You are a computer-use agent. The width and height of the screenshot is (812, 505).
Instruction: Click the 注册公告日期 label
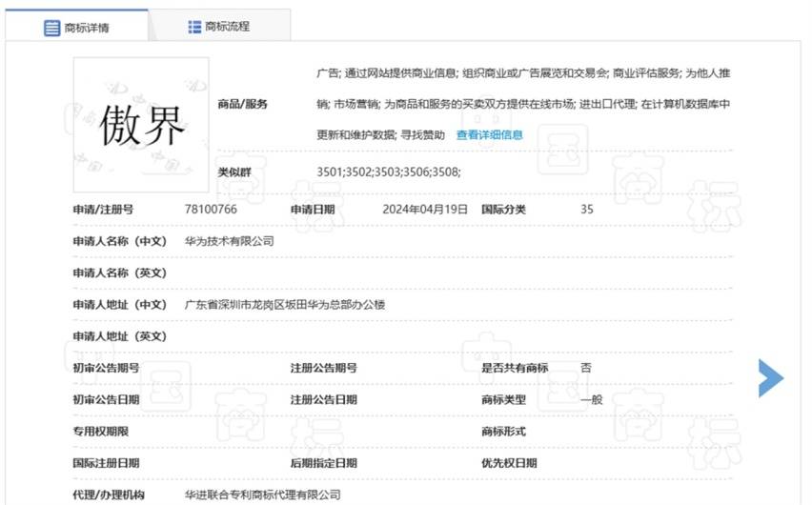324,399
